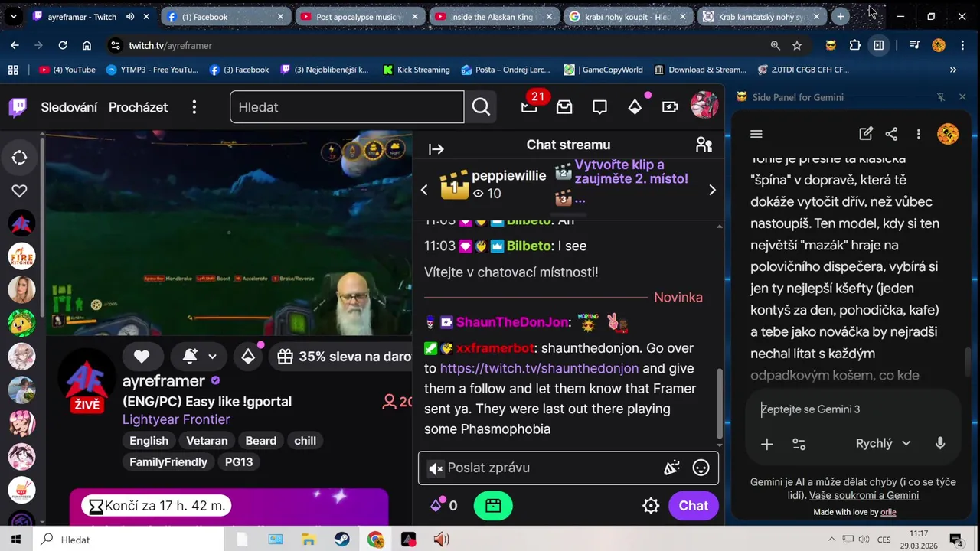Open the Twitch messages envelope icon

tap(564, 107)
